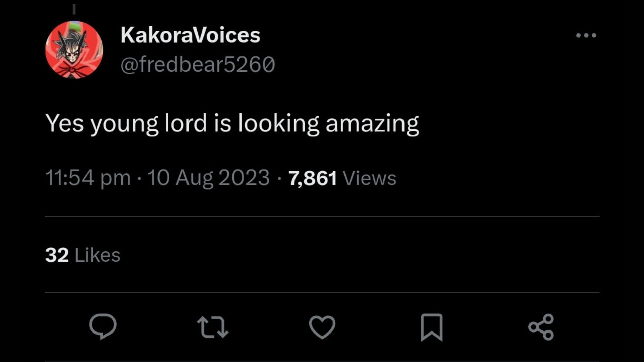This screenshot has width=644, height=362.
Task: Click the 32 like count number
Action: coord(57,255)
